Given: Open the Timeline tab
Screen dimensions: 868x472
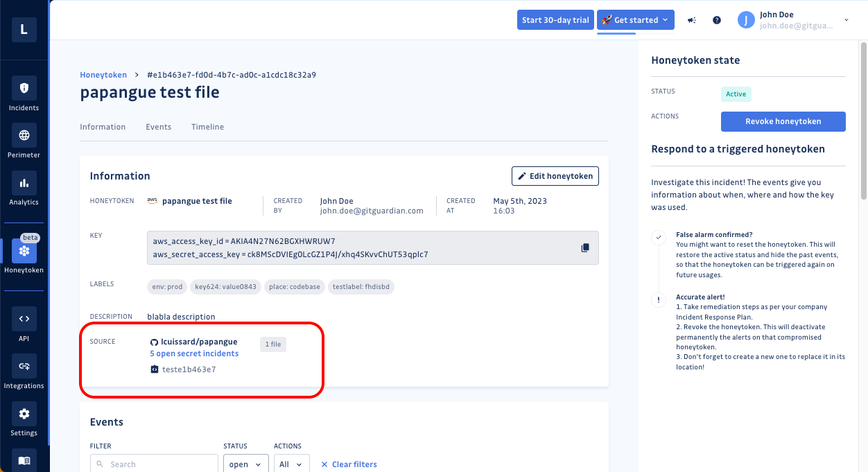Looking at the screenshot, I should click(x=207, y=127).
